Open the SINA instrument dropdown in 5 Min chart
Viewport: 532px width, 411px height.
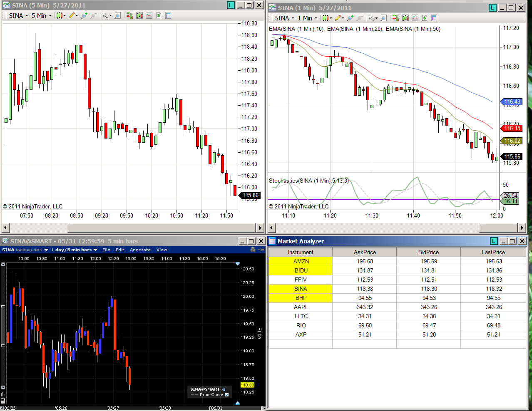[x=19, y=15]
